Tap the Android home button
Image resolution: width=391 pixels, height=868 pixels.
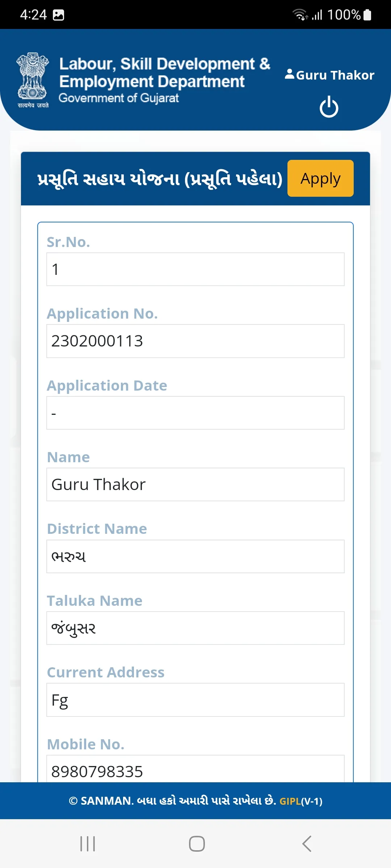[197, 844]
